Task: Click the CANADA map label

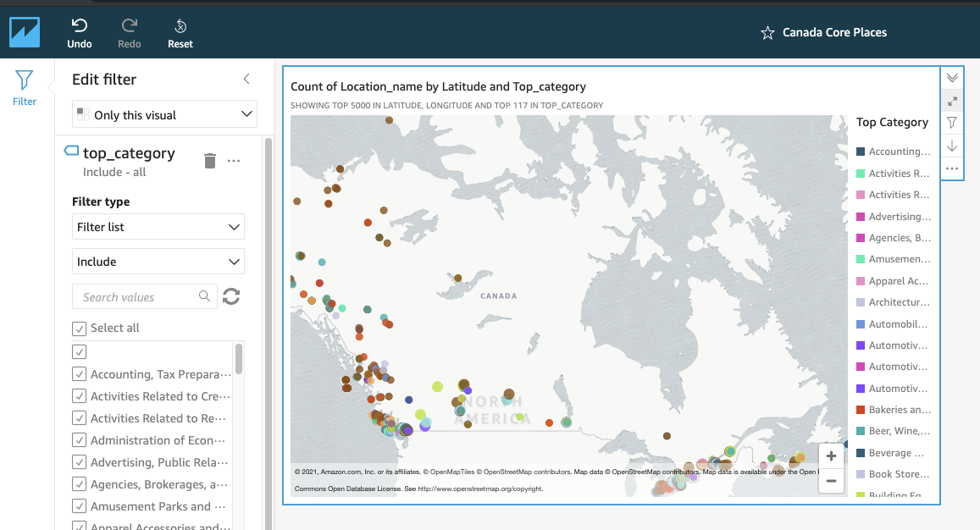Action: (499, 295)
